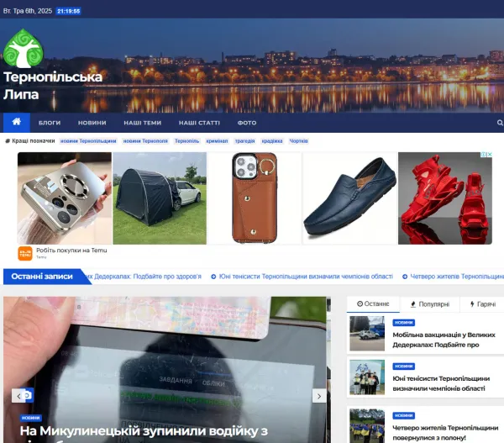Click tag новини Тернополя
This screenshot has height=443, width=504.
145,141
